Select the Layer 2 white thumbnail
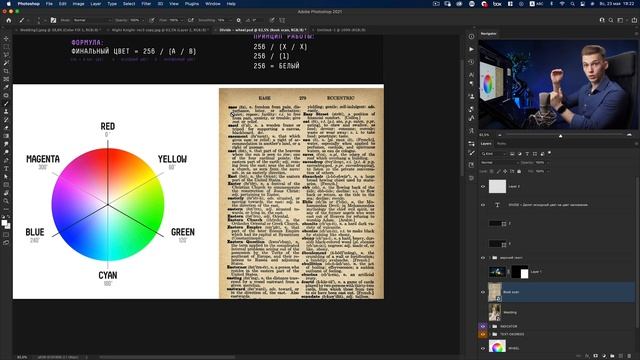 (497, 187)
